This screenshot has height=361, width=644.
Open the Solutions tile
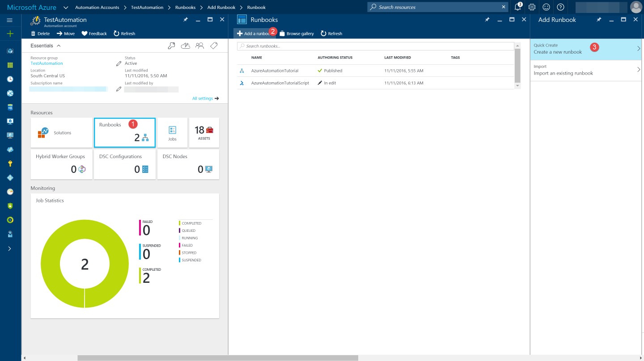[x=61, y=133]
